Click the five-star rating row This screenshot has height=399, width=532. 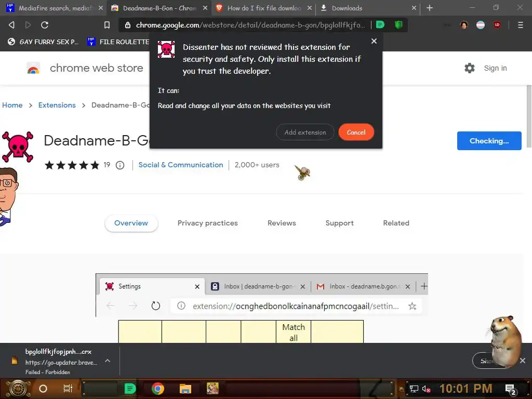pos(72,165)
